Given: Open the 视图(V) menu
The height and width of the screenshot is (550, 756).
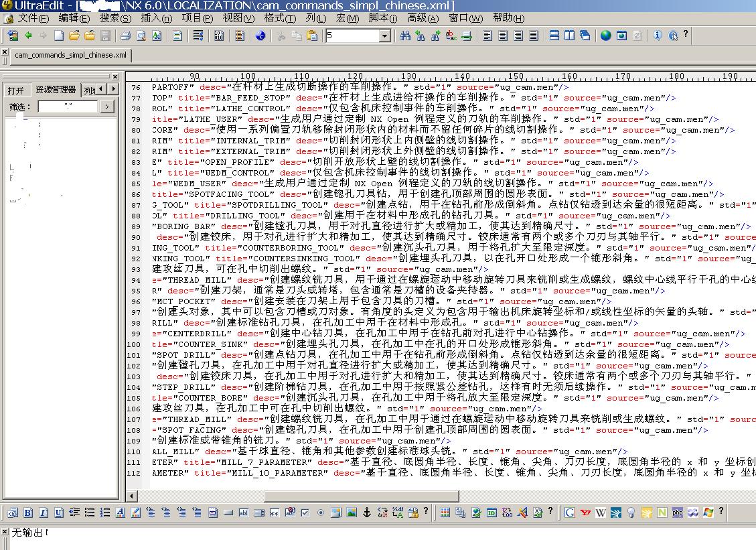Looking at the screenshot, I should pos(238,18).
